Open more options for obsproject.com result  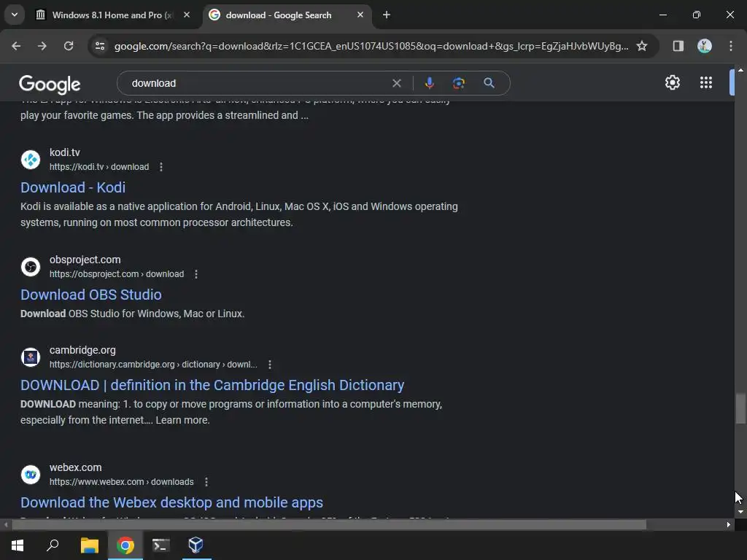(196, 274)
